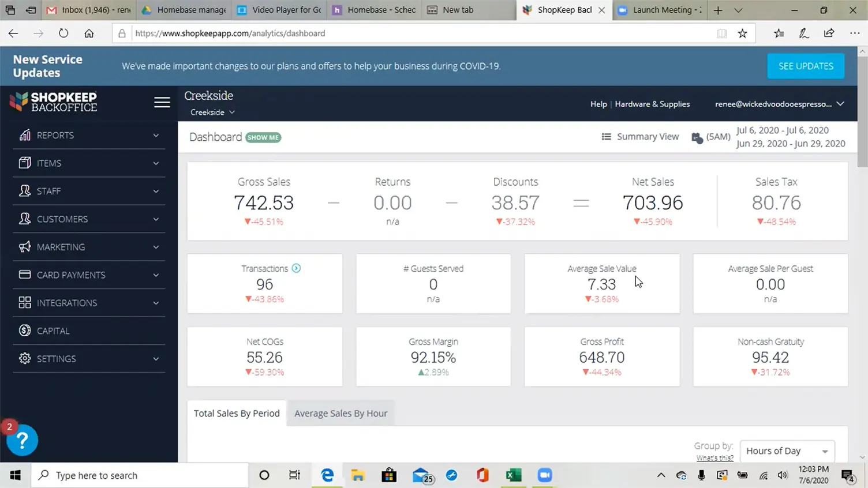Expand the Settings menu chevron
Viewport: 868px width, 488px height.
[156, 359]
